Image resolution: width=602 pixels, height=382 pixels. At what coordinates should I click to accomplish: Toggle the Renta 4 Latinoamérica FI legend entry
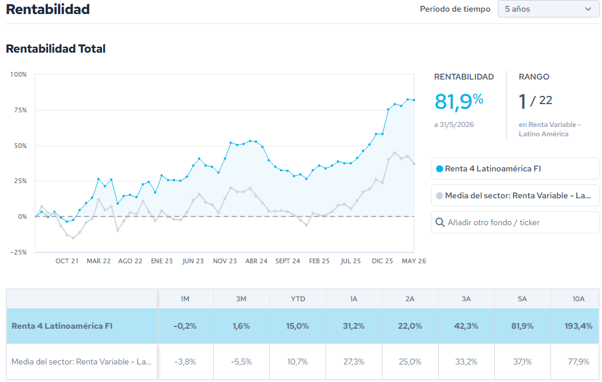(x=515, y=169)
